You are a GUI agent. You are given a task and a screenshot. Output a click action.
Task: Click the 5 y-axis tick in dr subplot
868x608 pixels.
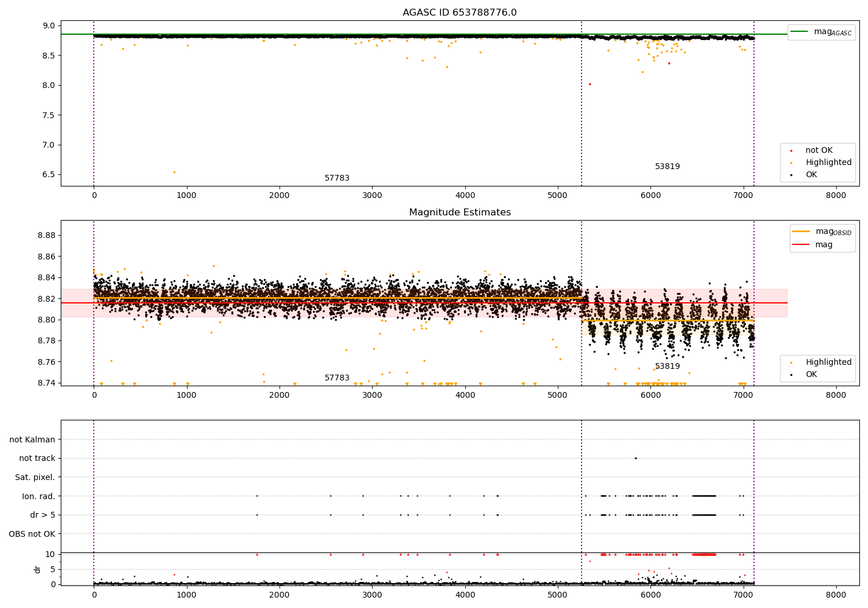coord(53,569)
